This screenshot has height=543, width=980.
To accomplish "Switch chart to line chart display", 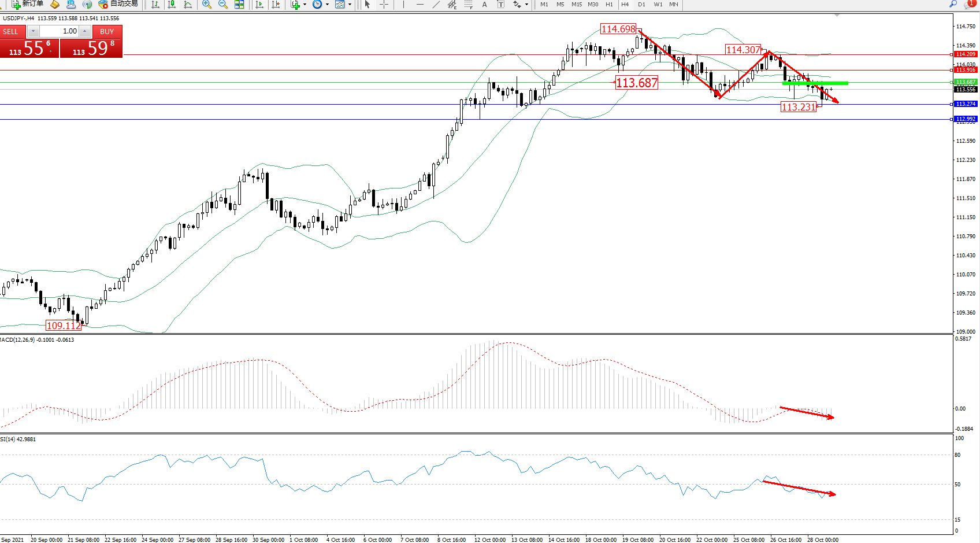I will coord(188,5).
